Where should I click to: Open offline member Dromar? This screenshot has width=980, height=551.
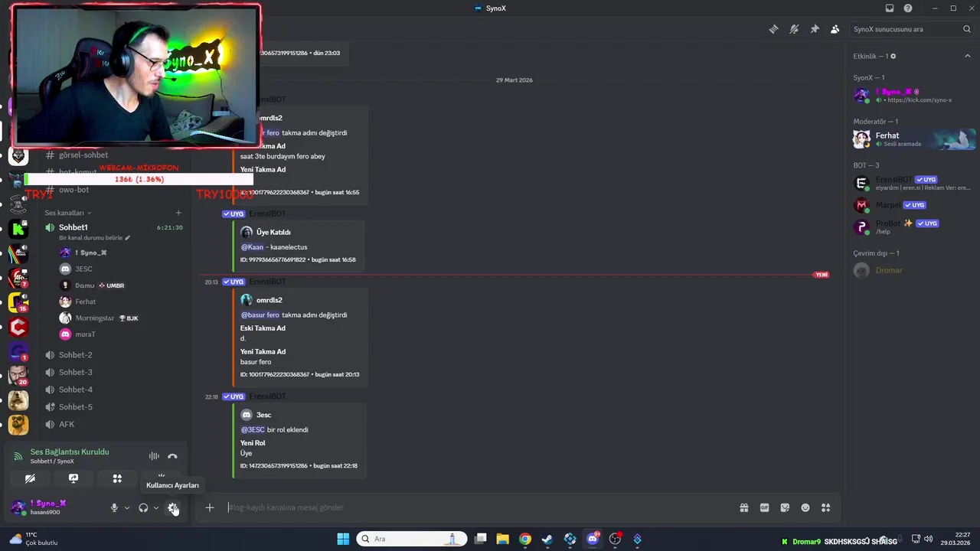[x=913, y=270]
